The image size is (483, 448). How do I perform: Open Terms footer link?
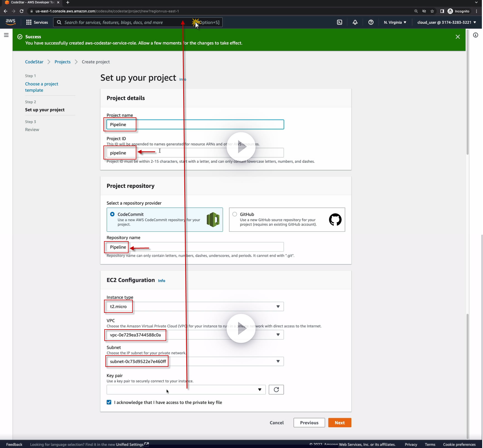(430, 444)
